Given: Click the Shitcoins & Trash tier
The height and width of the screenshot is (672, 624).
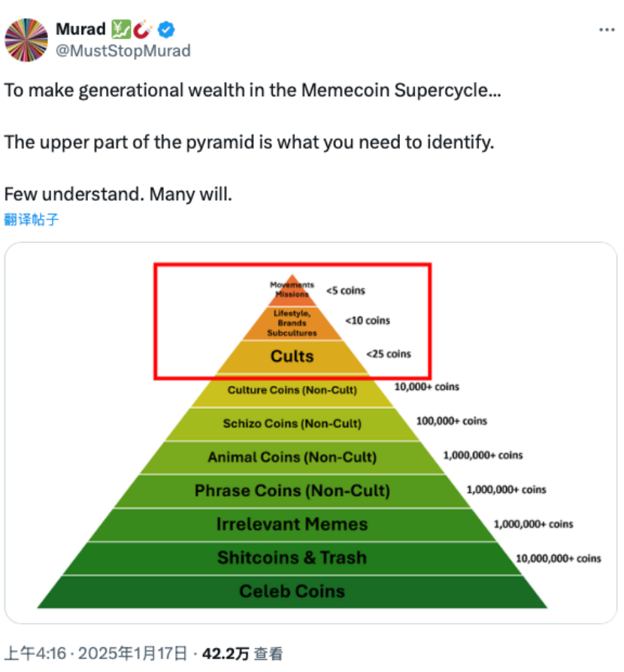Looking at the screenshot, I should (292, 558).
